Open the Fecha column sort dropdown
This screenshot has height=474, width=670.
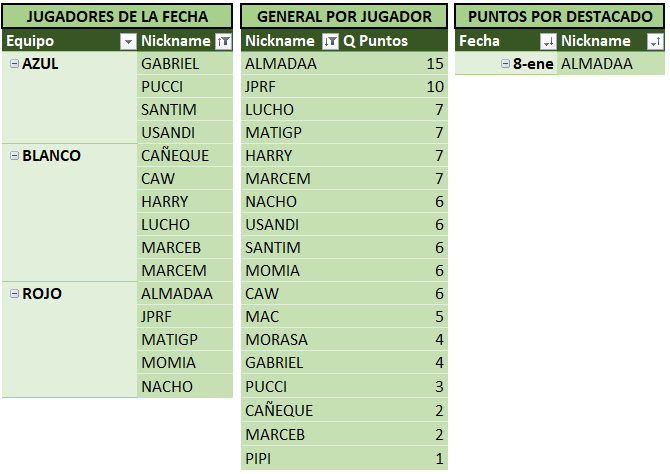coord(547,41)
